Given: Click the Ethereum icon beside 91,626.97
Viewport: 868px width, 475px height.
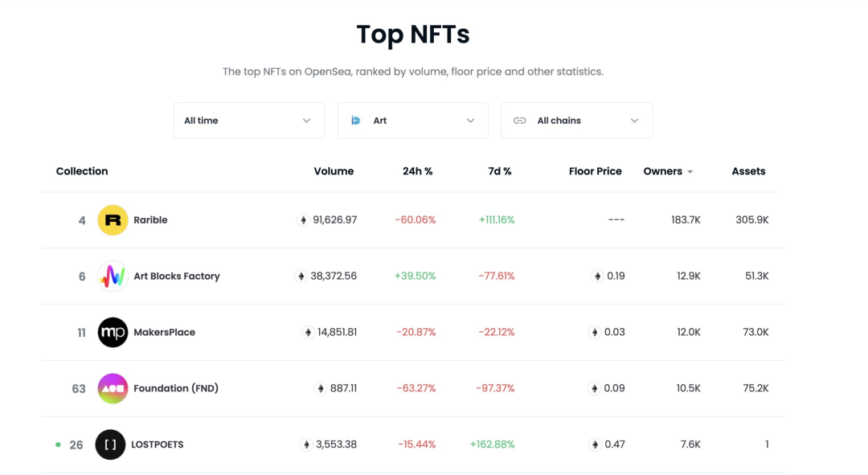Looking at the screenshot, I should tap(303, 220).
